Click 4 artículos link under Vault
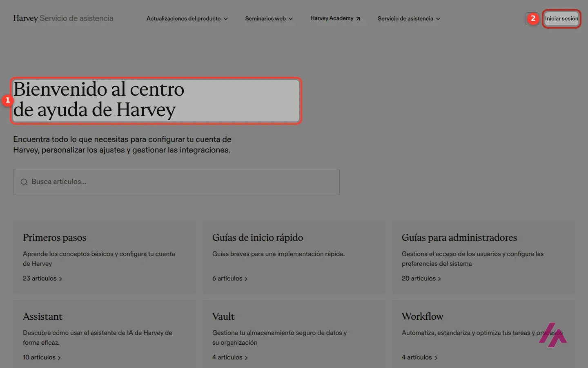The width and height of the screenshot is (588, 368). [230, 357]
